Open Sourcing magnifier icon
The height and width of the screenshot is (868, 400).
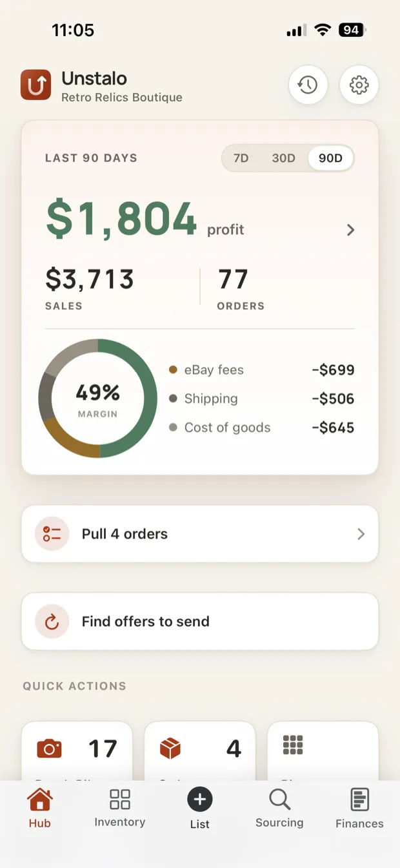coord(279,800)
